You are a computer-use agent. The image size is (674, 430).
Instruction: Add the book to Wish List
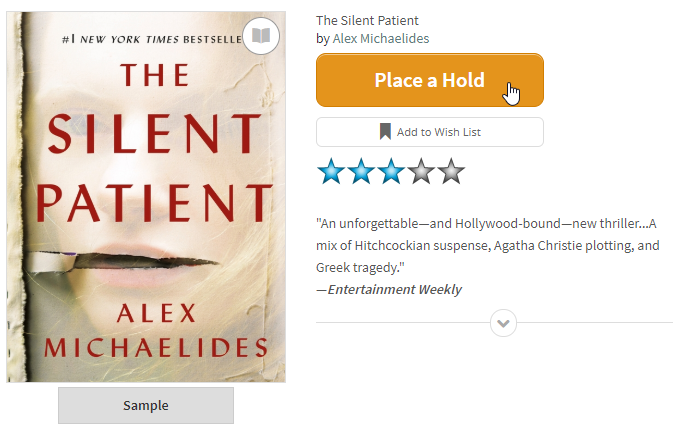(430, 132)
